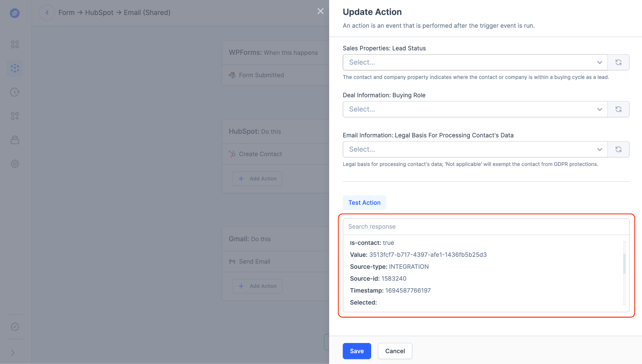Image resolution: width=642 pixels, height=364 pixels.
Task: Click the Gmail: Do this header
Action: [x=250, y=239]
